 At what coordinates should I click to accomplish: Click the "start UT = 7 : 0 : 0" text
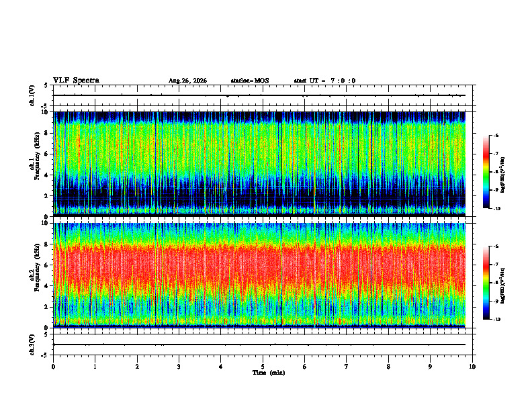pos(324,81)
